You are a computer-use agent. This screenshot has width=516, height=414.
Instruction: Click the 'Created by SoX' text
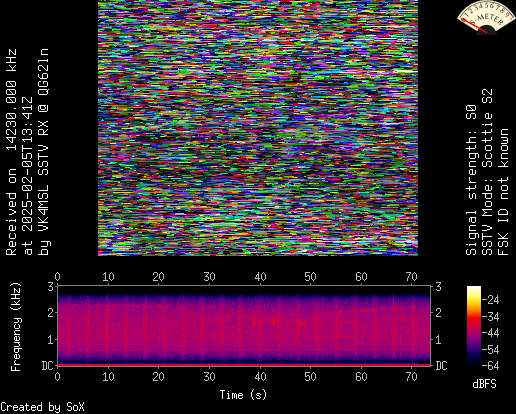coord(42,407)
